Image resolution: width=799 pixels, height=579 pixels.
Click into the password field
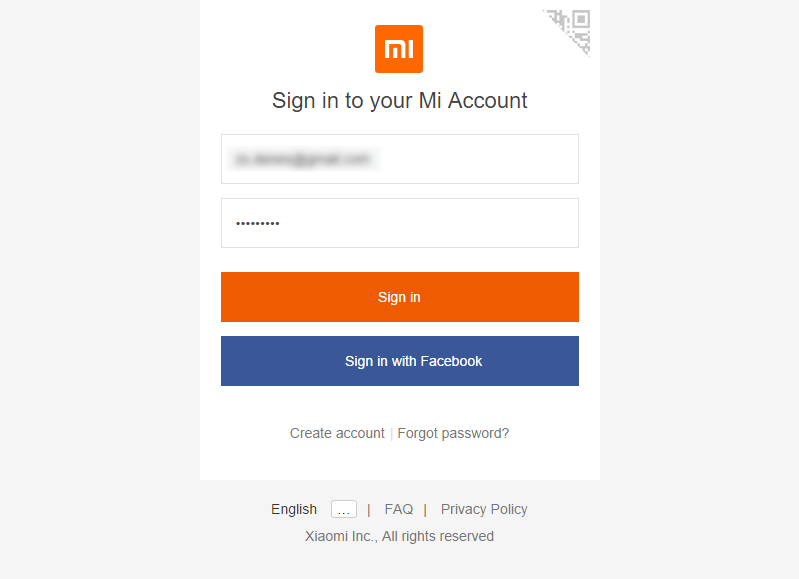click(x=399, y=223)
